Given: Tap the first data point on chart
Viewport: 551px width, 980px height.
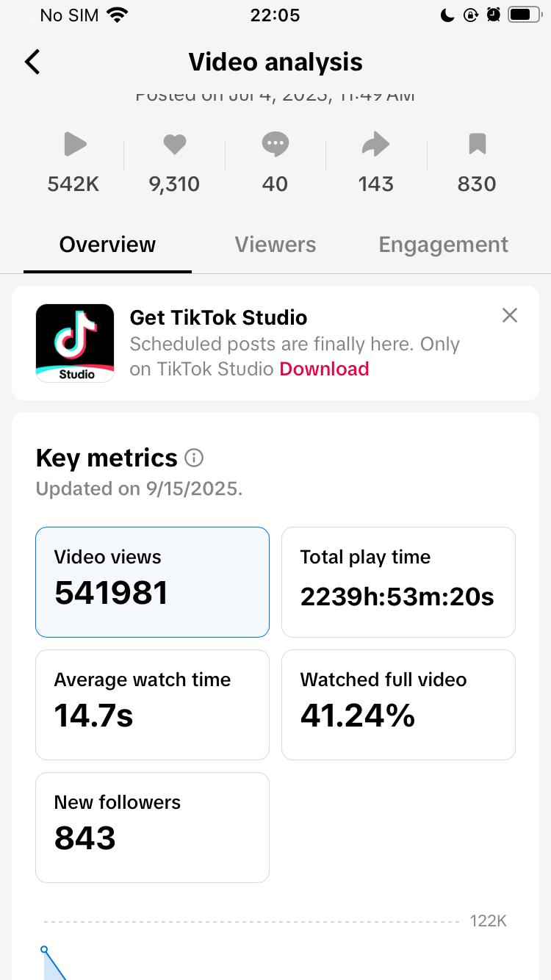Looking at the screenshot, I should click(44, 950).
